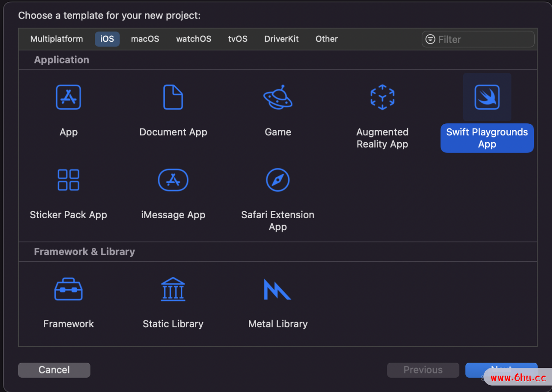
Task: Click the "iMessage App" label
Action: tap(173, 215)
